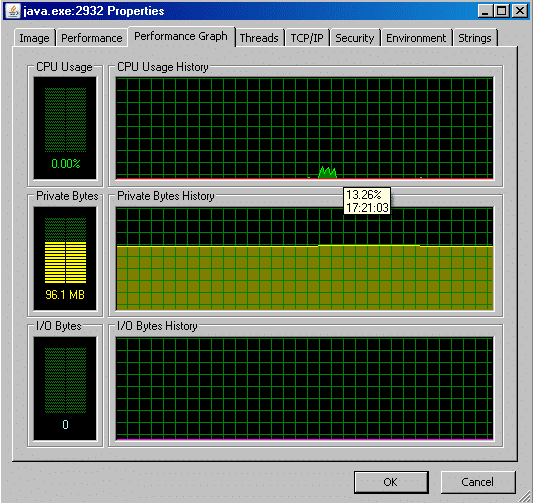Screen dimensions: 533x503
Task: Minimize the java.exe Properties window
Action: (x=486, y=11)
